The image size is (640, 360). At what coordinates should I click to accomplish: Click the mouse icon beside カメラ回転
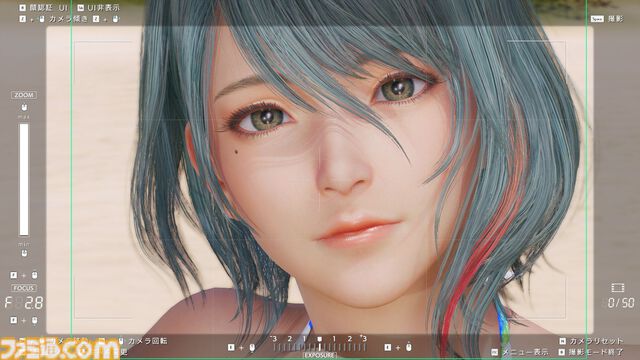[x=121, y=341]
